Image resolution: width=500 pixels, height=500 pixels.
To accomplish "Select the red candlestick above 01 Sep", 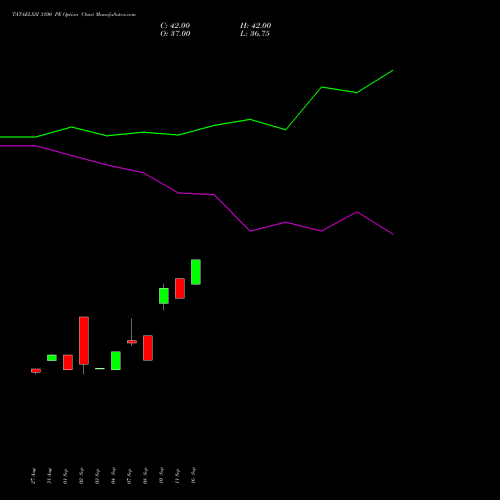I will pyautogui.click(x=68, y=362).
